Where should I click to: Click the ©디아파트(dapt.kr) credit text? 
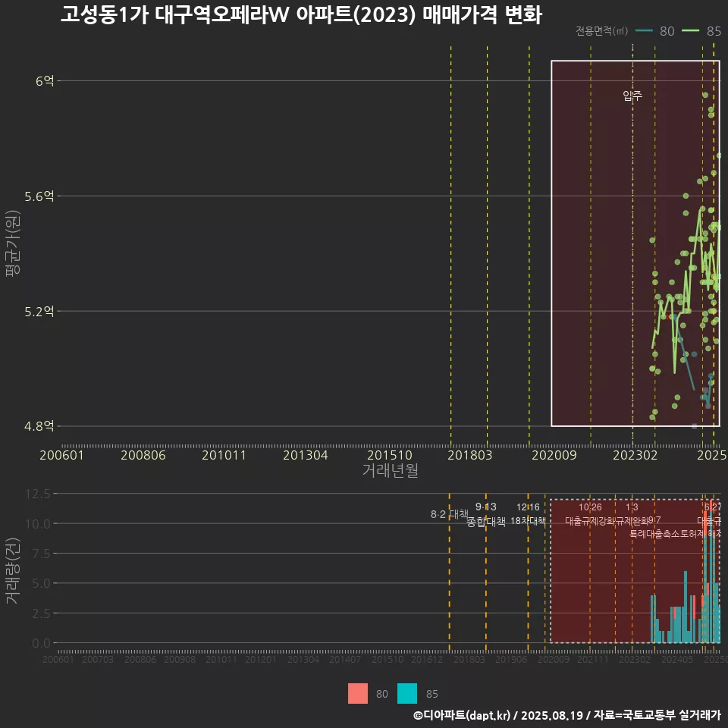click(x=462, y=715)
